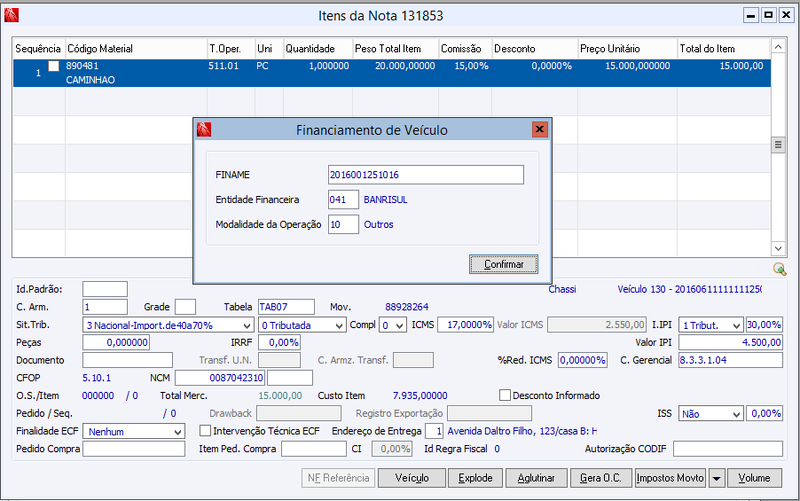The width and height of the screenshot is (800, 501).
Task: Close the Financiamento de Veículo dialog
Action: click(539, 129)
